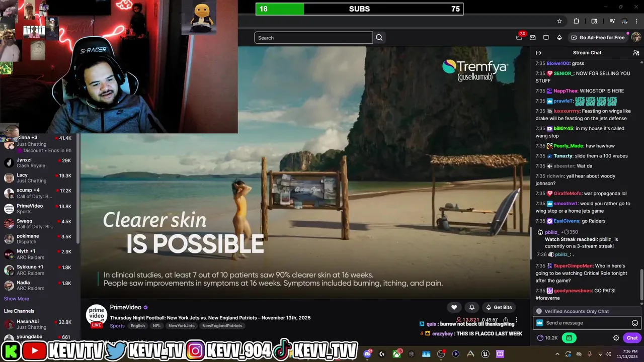The height and width of the screenshot is (362, 644).
Task: Claim the green channel points bonus
Action: click(x=569, y=338)
